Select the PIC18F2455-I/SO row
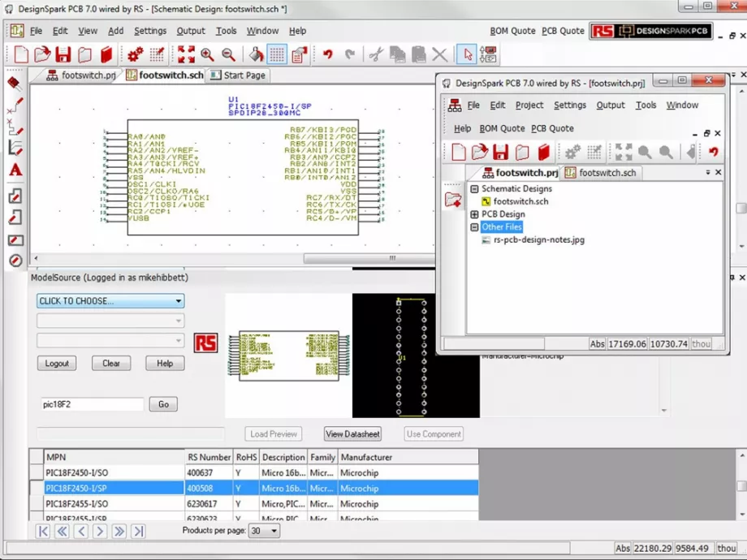Image resolution: width=747 pixels, height=560 pixels. pos(254,504)
